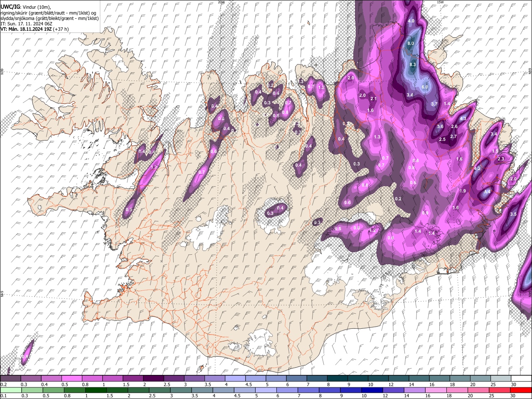This screenshot has width=532, height=399.
Task: Click the "2.7" precipitation value on the map
Action: click(453, 136)
